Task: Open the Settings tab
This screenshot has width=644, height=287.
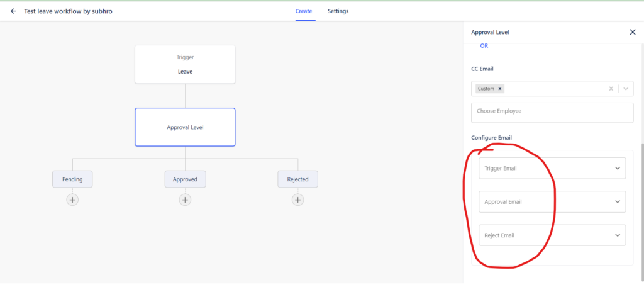Action: tap(338, 11)
